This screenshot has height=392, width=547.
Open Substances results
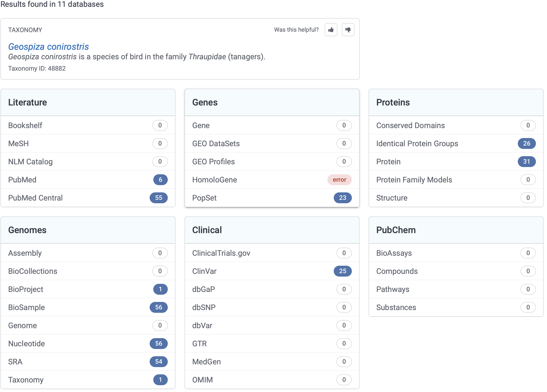pos(456,307)
